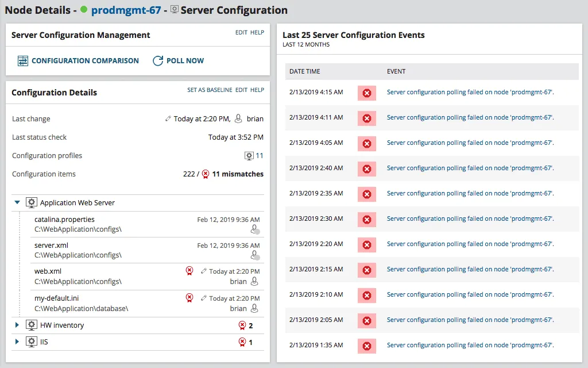Click the server profile icon next to Application Web Server
This screenshot has height=368, width=588.
tap(32, 202)
